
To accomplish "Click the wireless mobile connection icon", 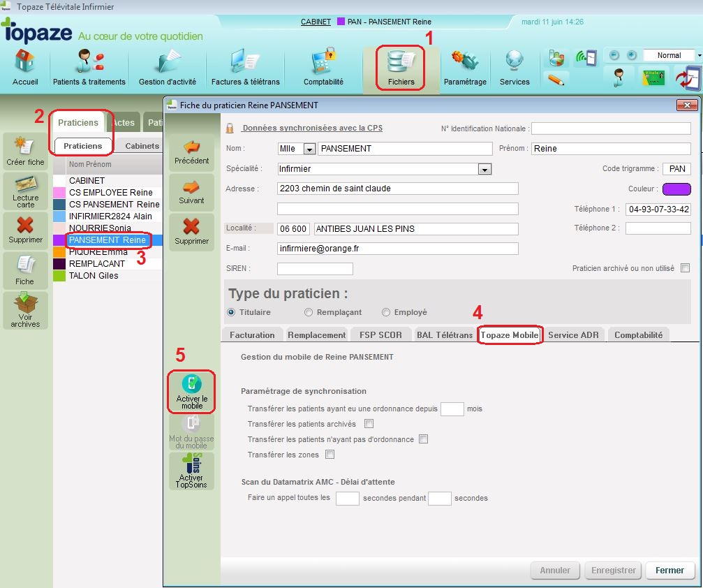I will pyautogui.click(x=586, y=57).
